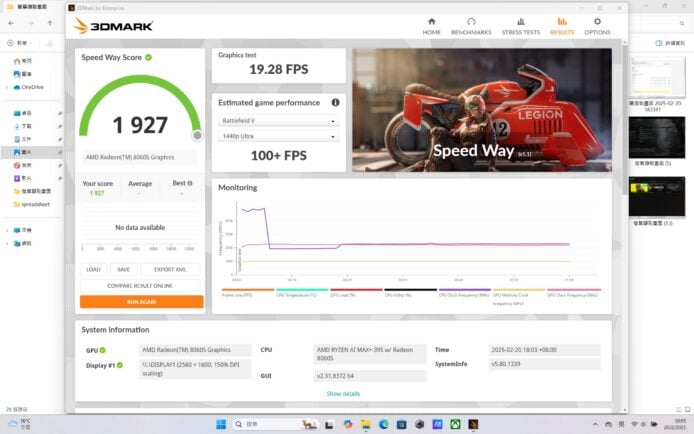The width and height of the screenshot is (694, 434).
Task: Switch to the RESULTS tab
Action: coord(561,25)
